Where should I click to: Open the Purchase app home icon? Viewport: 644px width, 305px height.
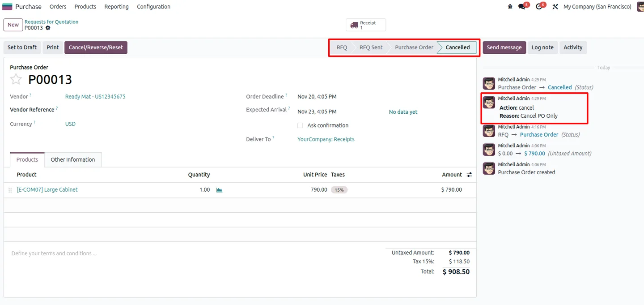[7, 7]
